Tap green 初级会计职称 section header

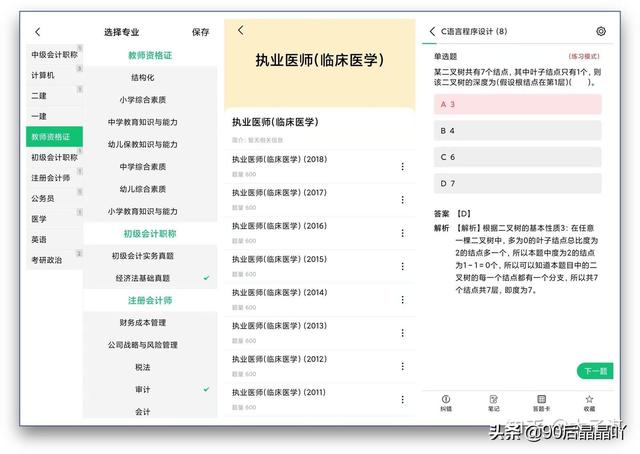point(150,234)
